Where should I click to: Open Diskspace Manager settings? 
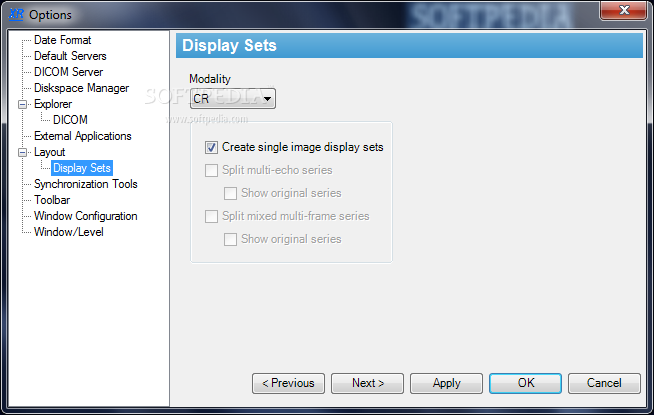coord(81,88)
